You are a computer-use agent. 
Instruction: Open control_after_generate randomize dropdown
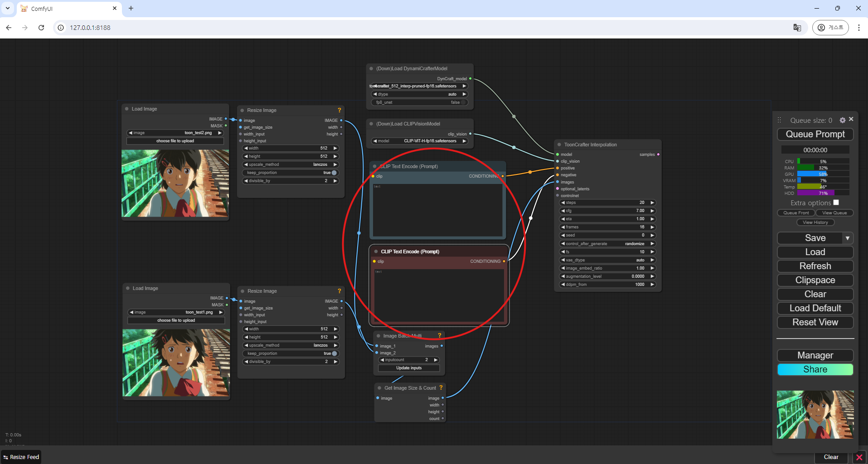(608, 244)
